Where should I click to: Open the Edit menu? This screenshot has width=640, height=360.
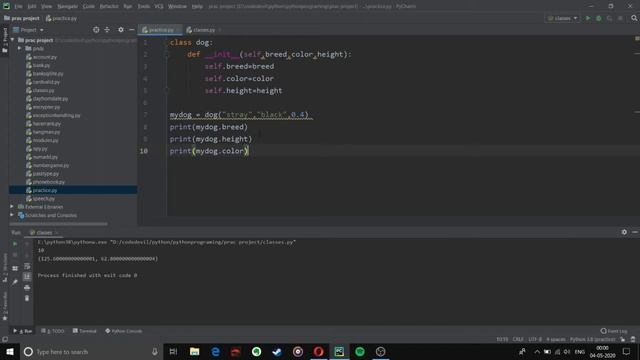[32, 7]
